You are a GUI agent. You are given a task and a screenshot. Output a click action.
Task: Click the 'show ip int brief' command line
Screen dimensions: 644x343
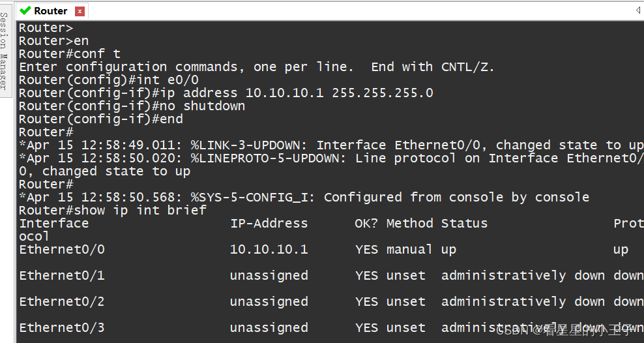pyautogui.click(x=113, y=211)
